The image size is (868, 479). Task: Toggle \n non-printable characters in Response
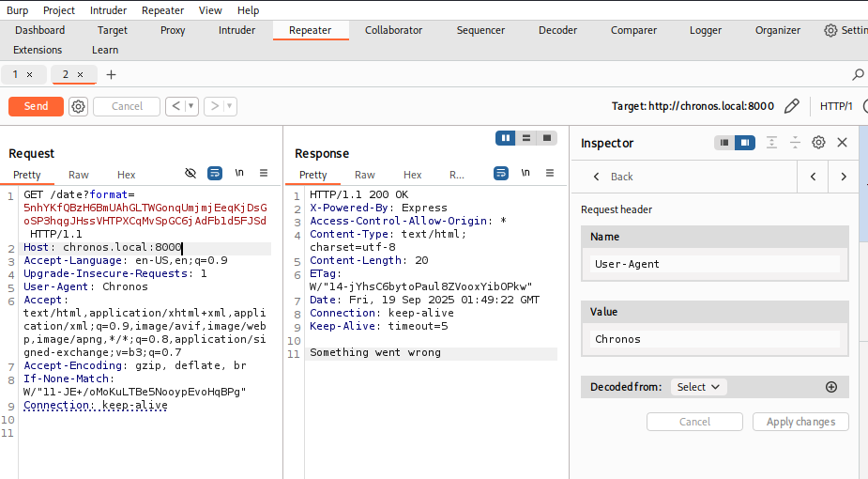525,173
